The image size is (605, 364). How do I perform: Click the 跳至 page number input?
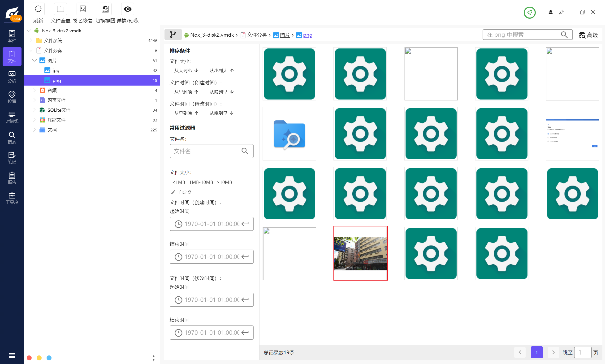(583, 352)
